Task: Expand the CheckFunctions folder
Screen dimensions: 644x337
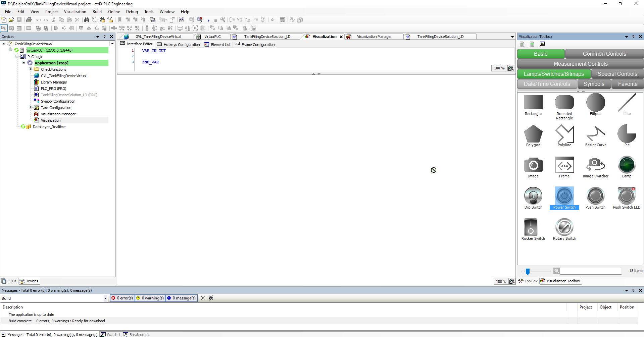Action: pyautogui.click(x=30, y=69)
